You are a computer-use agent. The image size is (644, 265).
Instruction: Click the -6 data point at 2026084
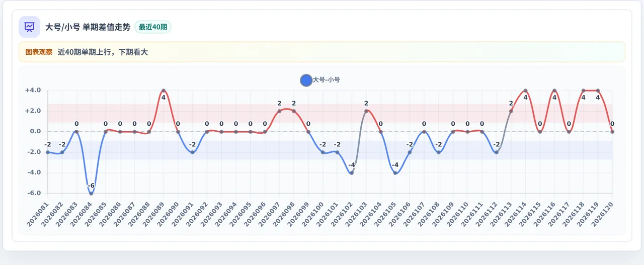(x=91, y=194)
